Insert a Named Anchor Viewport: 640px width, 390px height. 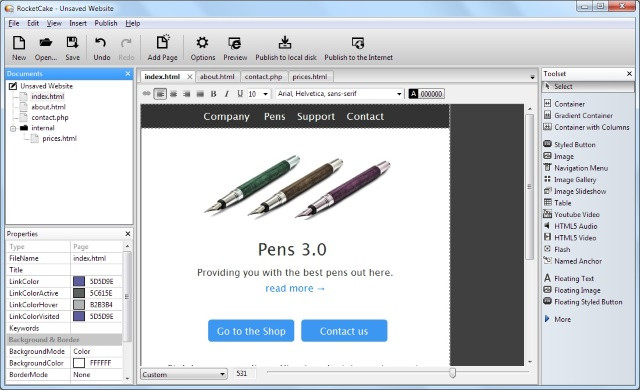pos(573,261)
